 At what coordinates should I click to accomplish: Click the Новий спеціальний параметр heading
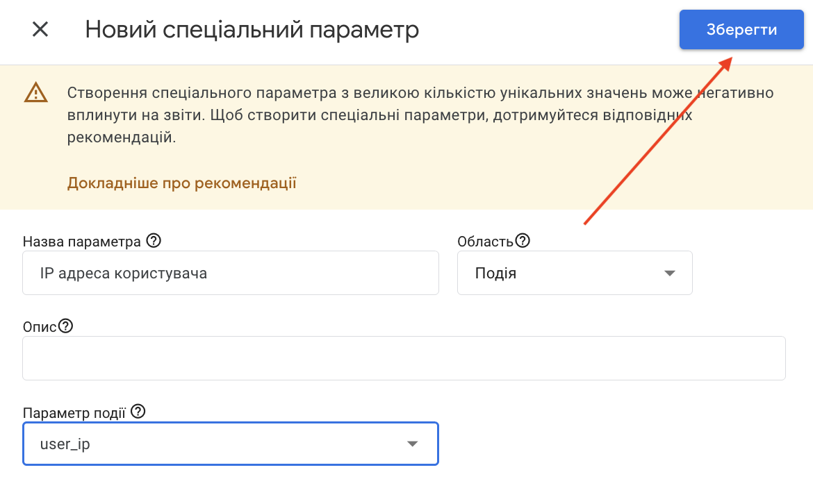252,30
